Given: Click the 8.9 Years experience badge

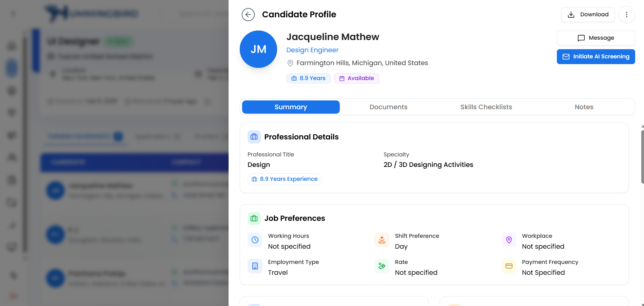Looking at the screenshot, I should 308,78.
